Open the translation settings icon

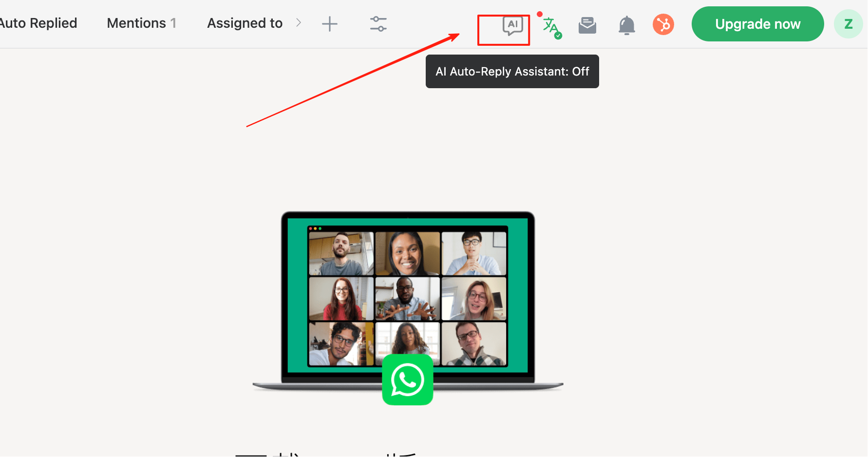pyautogui.click(x=551, y=27)
